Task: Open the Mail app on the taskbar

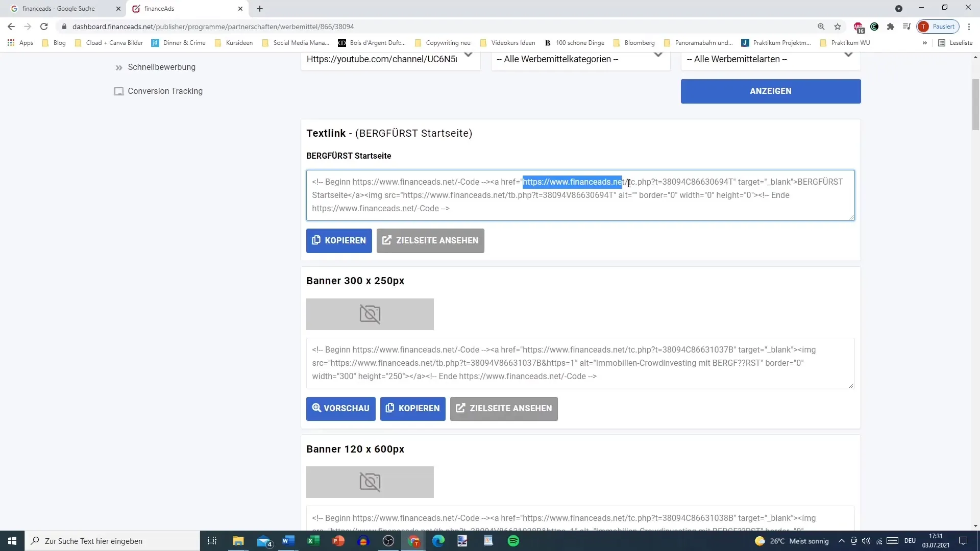Action: (x=264, y=541)
